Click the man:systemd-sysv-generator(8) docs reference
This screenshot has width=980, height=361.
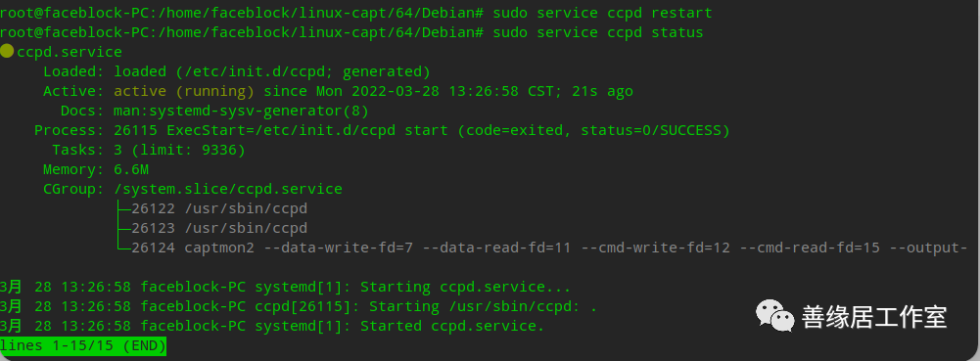click(x=241, y=112)
